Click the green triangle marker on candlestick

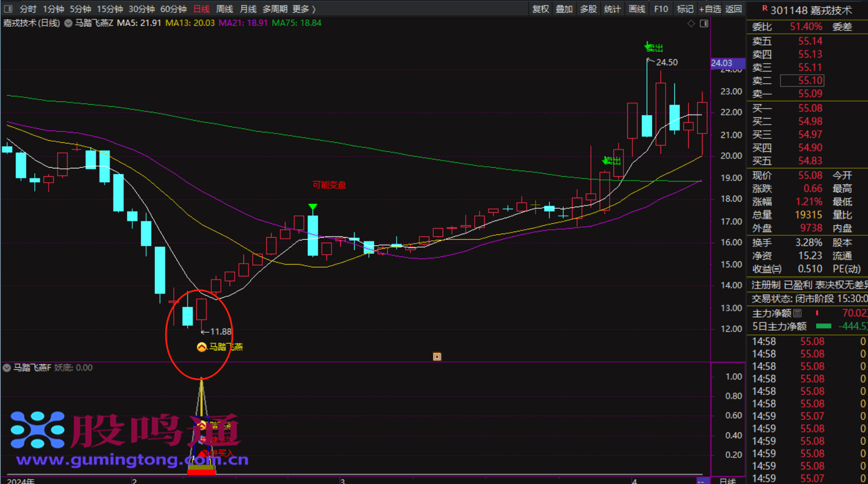click(x=313, y=208)
